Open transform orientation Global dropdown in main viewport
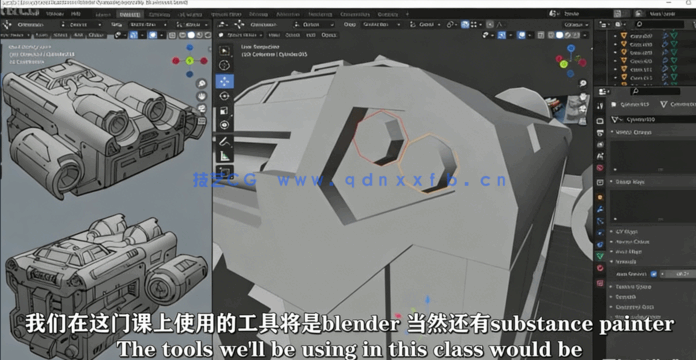Image resolution: width=696 pixels, height=360 pixels. point(426,24)
